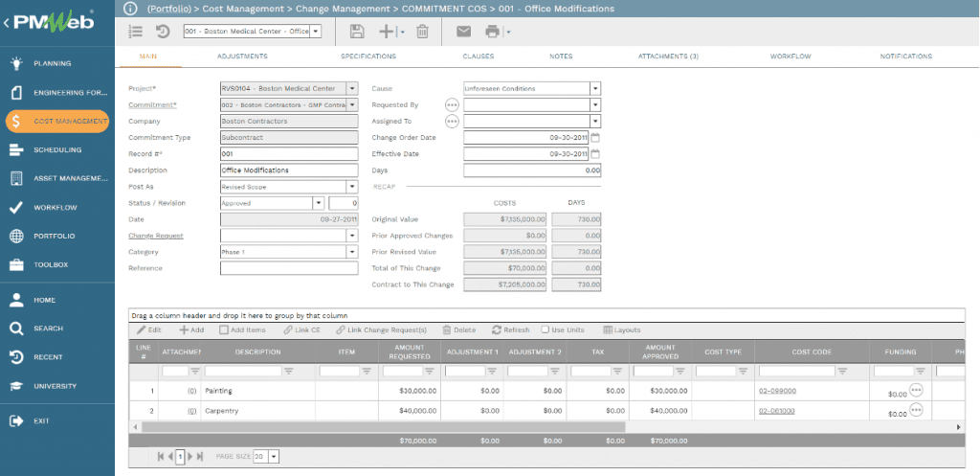Open the Attachments (3) tab

click(668, 57)
